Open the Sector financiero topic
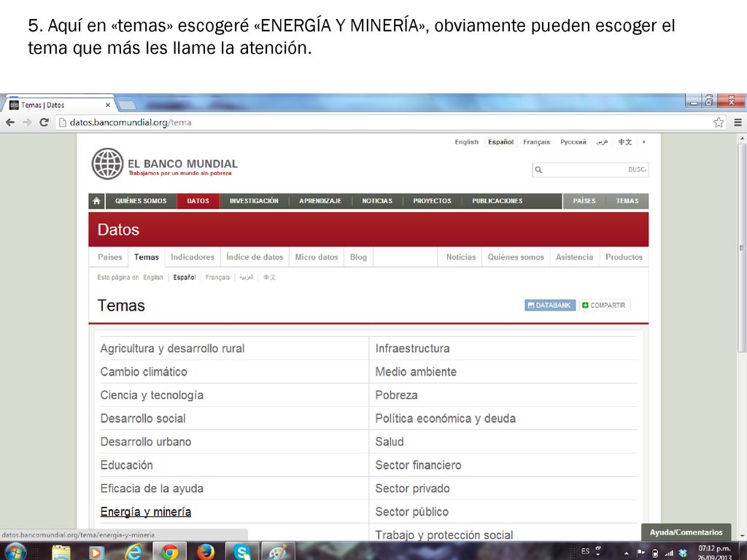This screenshot has height=560, width=747. click(418, 465)
